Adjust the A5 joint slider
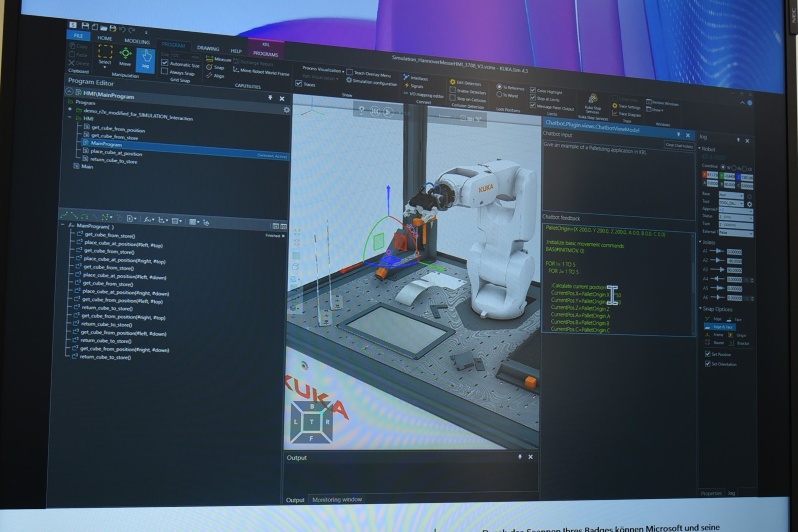This screenshot has width=798, height=532. (x=717, y=287)
